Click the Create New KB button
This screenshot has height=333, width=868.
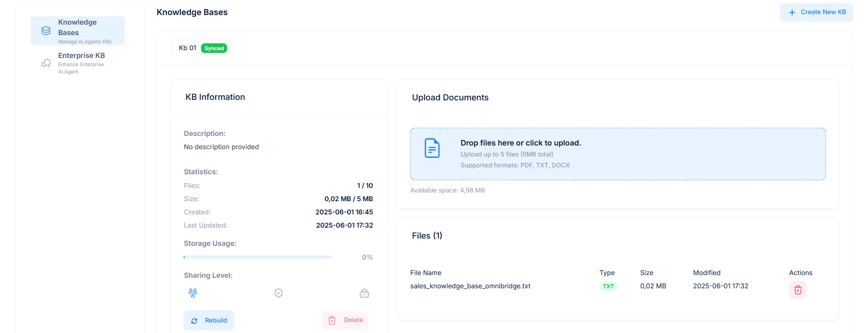point(816,12)
